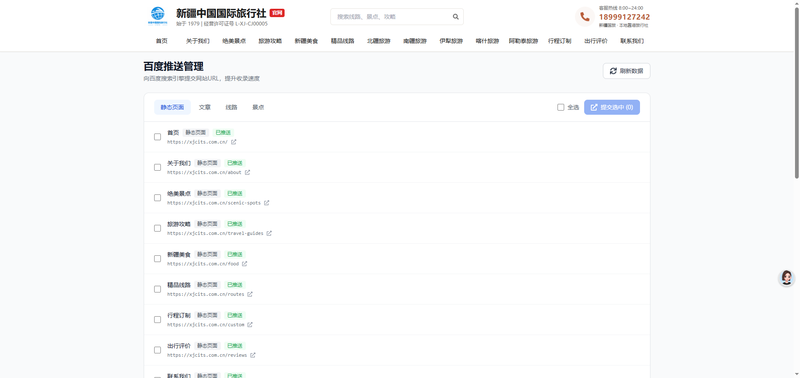The width and height of the screenshot is (800, 378).
Task: Open 出行评价 in the top navigation
Action: pos(596,41)
